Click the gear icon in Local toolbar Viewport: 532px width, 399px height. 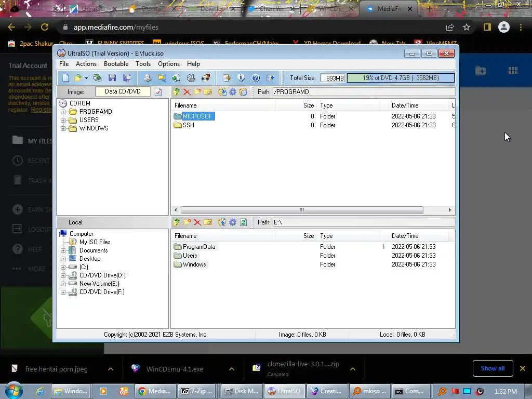[232, 222]
